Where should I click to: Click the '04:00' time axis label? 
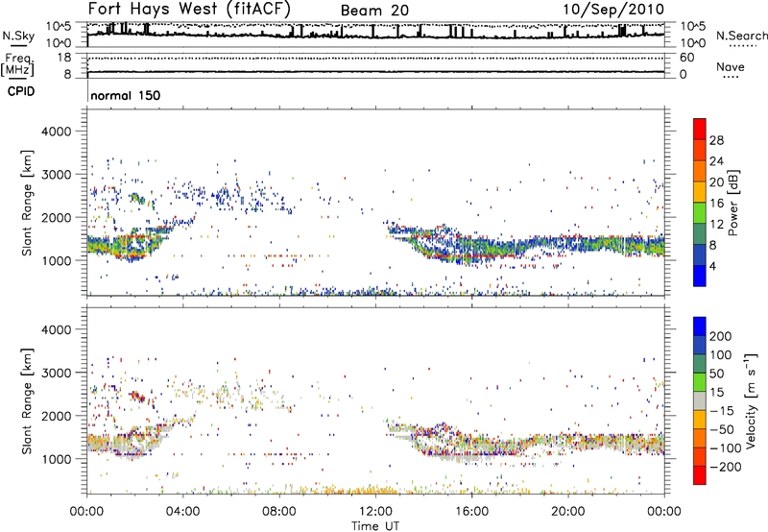pyautogui.click(x=183, y=512)
